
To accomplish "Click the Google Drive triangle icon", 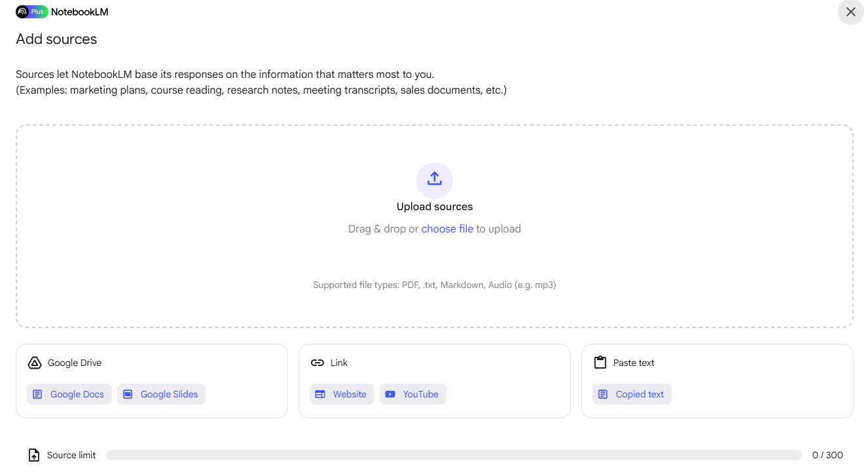I will pyautogui.click(x=35, y=363).
